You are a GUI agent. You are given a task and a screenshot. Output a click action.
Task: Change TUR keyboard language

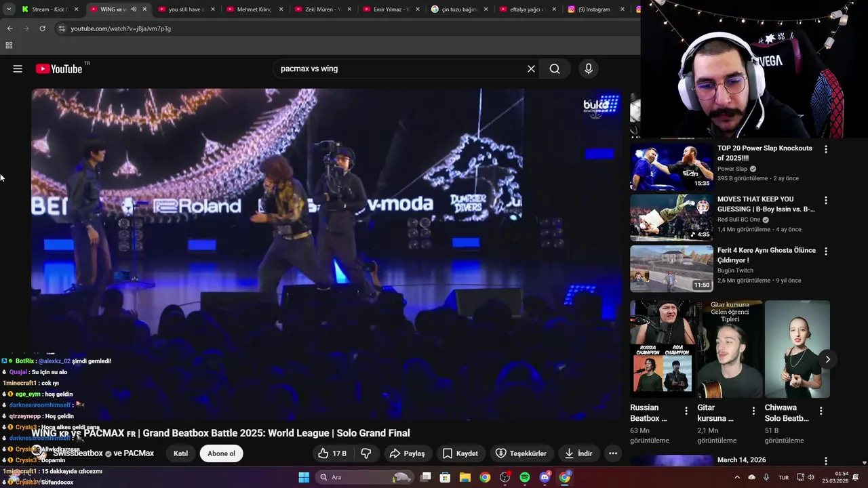pos(783,477)
